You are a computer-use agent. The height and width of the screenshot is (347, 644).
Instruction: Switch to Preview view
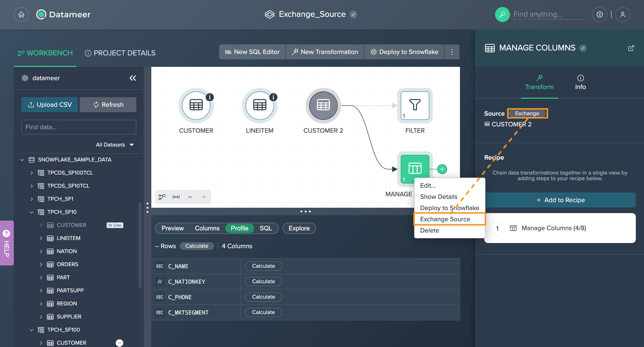point(173,228)
